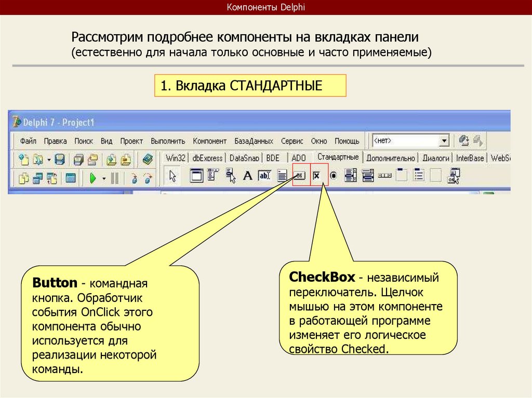Select the Edit 'ab' component
Screen dimensions: 532x398
(264, 175)
